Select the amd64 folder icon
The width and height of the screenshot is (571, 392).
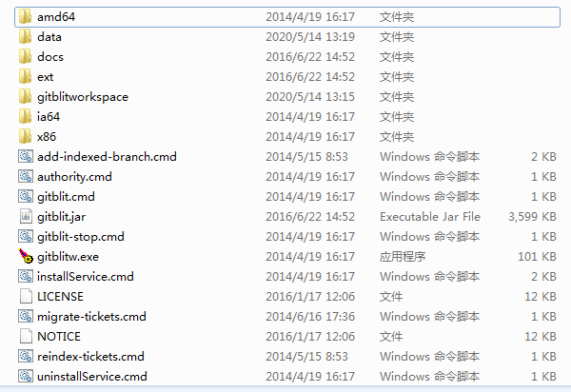coord(25,17)
